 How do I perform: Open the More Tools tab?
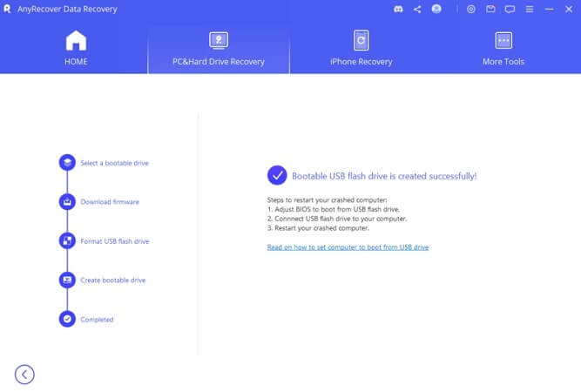(x=503, y=49)
